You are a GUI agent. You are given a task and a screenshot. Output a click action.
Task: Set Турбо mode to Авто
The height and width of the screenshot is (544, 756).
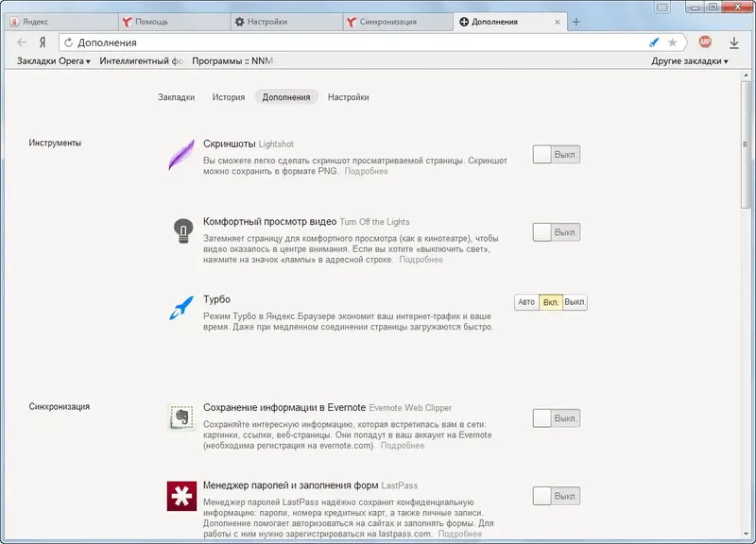(526, 302)
